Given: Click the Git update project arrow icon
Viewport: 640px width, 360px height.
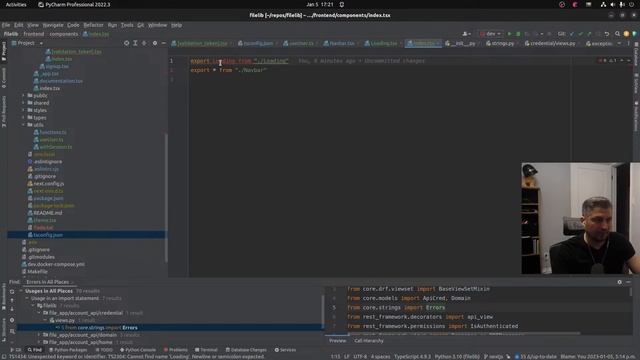Looking at the screenshot, I should pyautogui.click(x=572, y=34).
